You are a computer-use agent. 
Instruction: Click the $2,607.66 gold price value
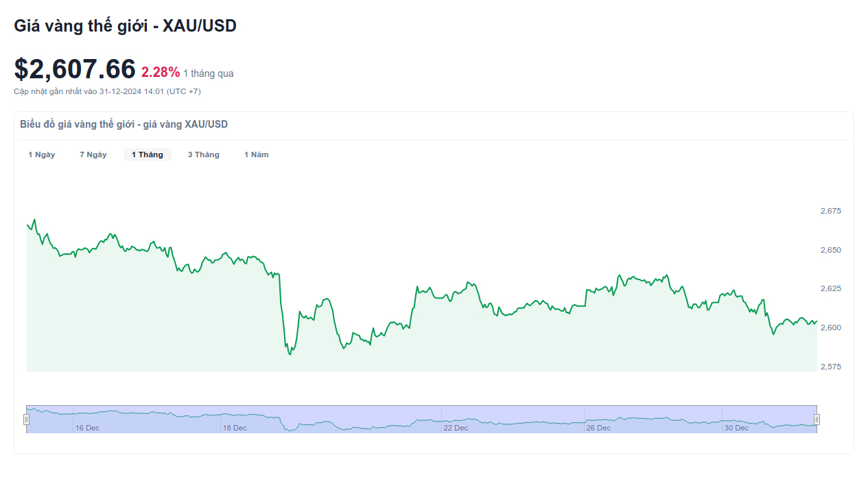[75, 69]
